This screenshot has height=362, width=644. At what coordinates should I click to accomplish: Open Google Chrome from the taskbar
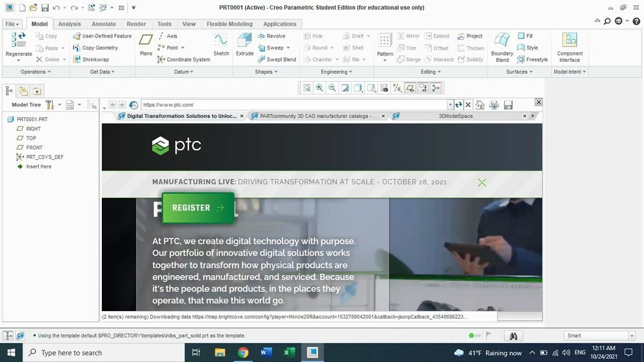click(x=243, y=352)
